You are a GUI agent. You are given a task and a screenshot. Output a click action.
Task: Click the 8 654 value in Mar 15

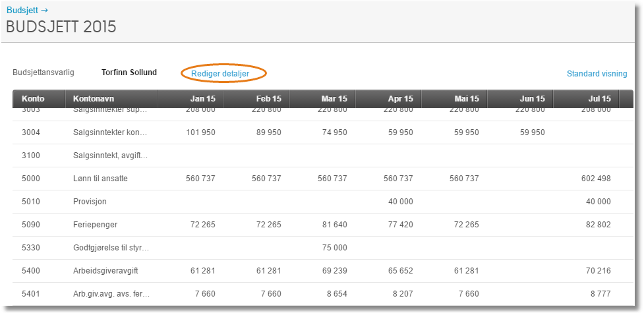337,294
